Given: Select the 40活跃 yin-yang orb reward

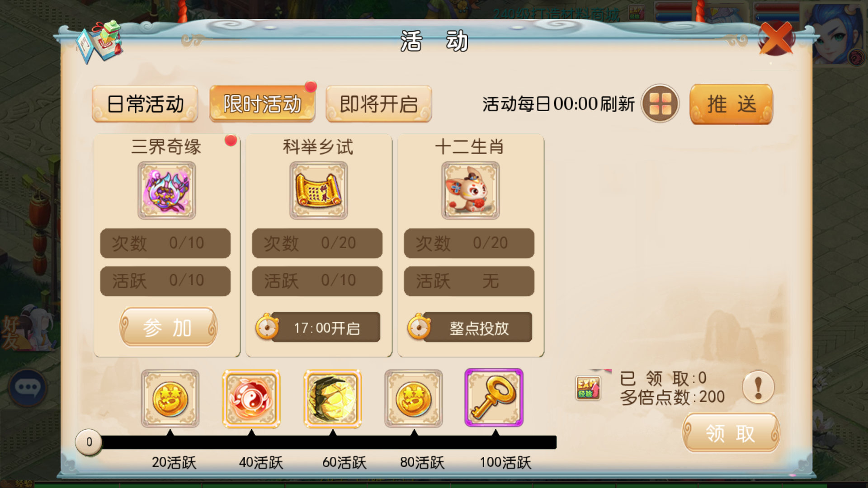Looking at the screenshot, I should click(251, 398).
